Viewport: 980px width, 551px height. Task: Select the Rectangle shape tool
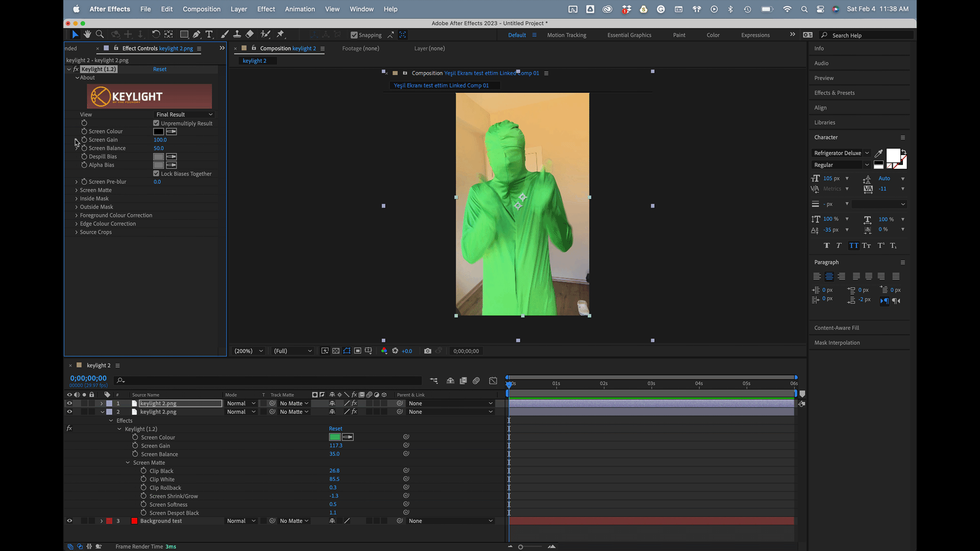coord(184,34)
